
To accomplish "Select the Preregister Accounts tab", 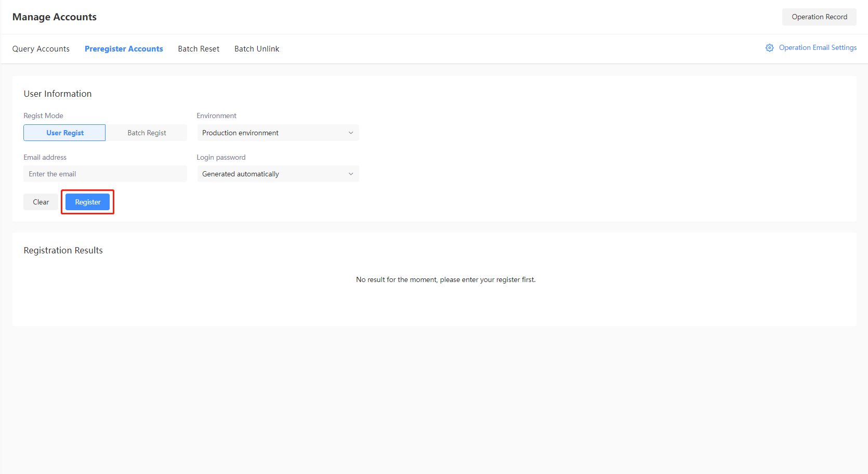I will coord(124,48).
